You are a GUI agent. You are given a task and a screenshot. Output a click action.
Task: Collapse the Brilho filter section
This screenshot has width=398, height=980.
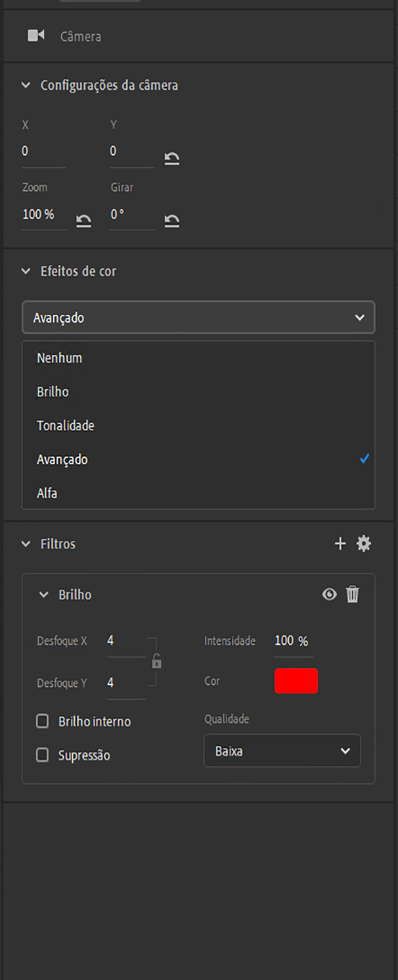click(43, 594)
